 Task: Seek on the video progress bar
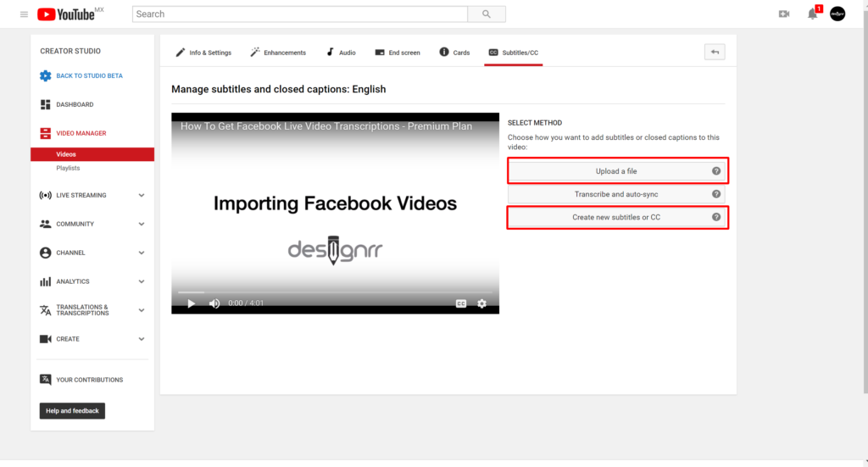[x=335, y=292]
